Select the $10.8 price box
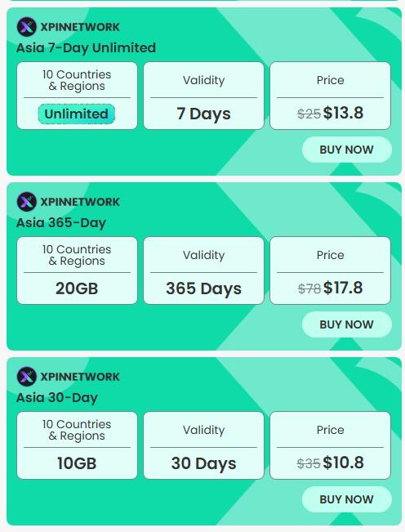Screen dimensions: 405x532 (x=330, y=445)
